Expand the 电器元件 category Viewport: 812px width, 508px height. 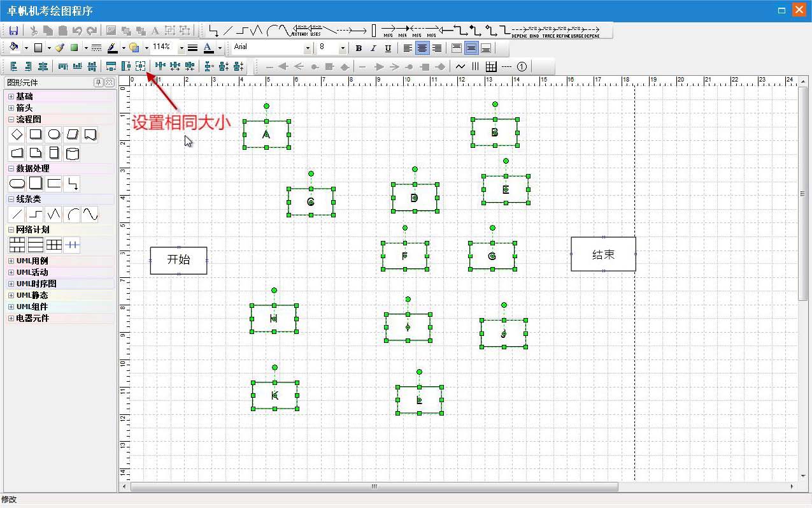[11, 318]
